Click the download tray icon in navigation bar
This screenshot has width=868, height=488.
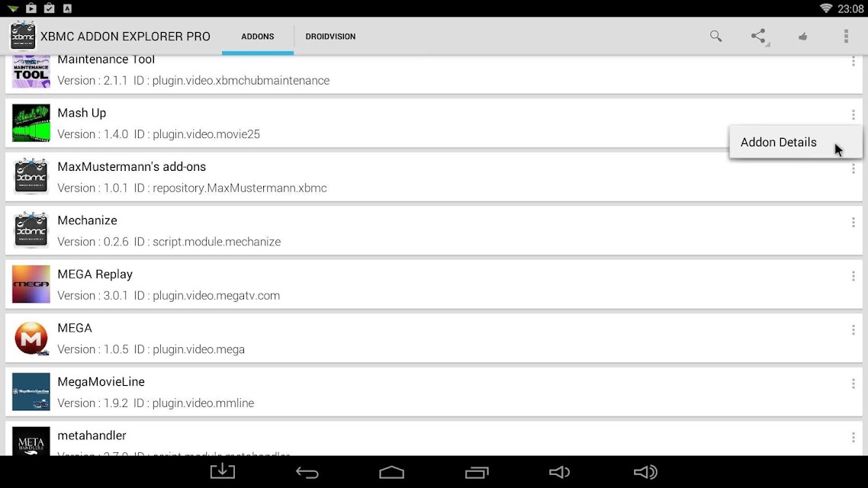223,471
